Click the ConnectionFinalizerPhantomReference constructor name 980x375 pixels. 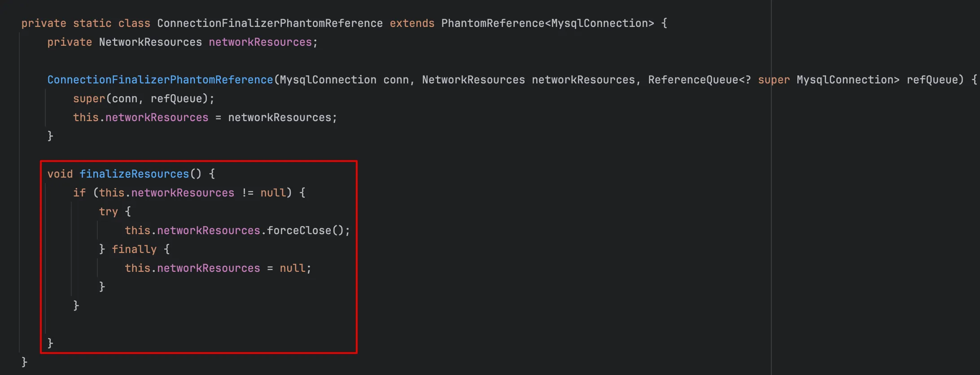pos(160,80)
